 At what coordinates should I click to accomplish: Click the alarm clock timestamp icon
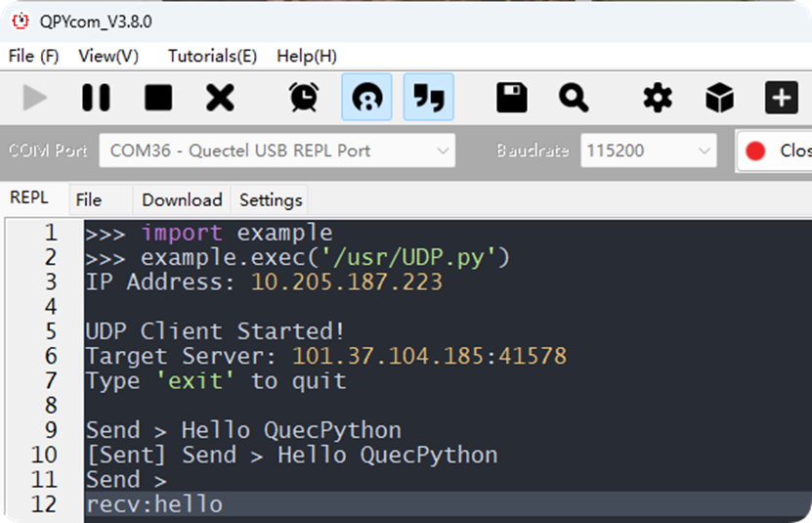pyautogui.click(x=304, y=98)
